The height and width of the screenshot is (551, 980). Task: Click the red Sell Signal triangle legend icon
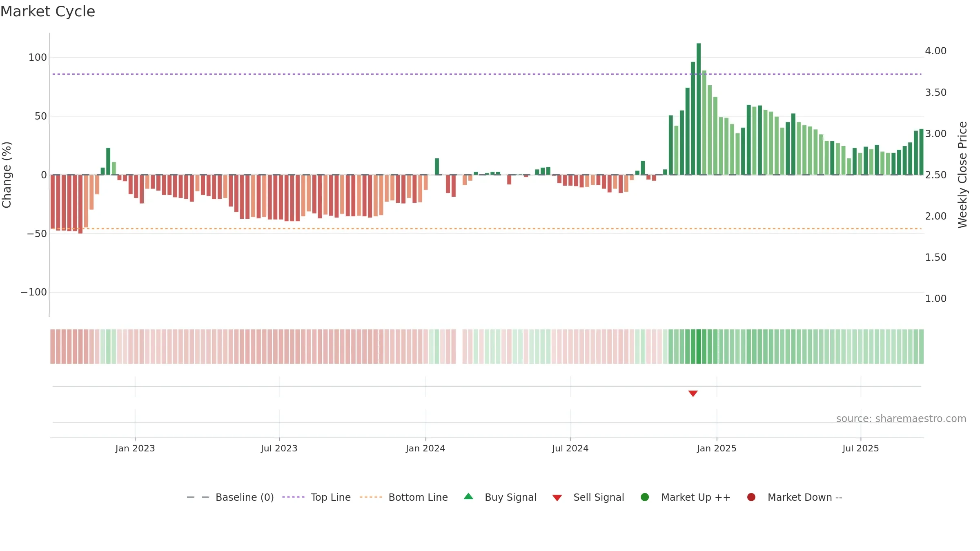[557, 498]
